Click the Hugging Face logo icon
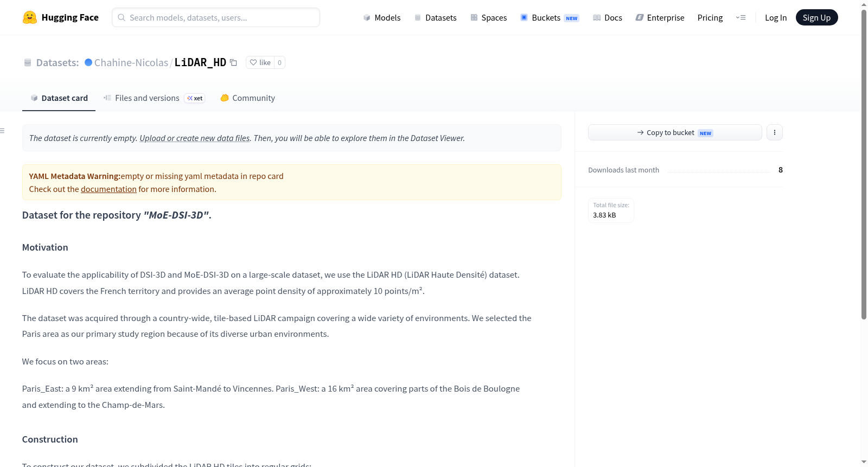Screen dimensions: 868x467 (x=30, y=17)
